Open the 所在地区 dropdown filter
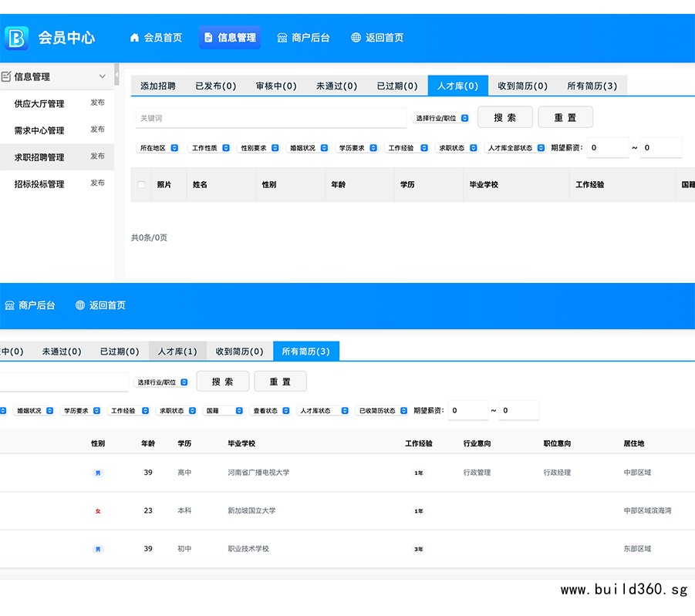This screenshot has width=695, height=616. coord(158,148)
